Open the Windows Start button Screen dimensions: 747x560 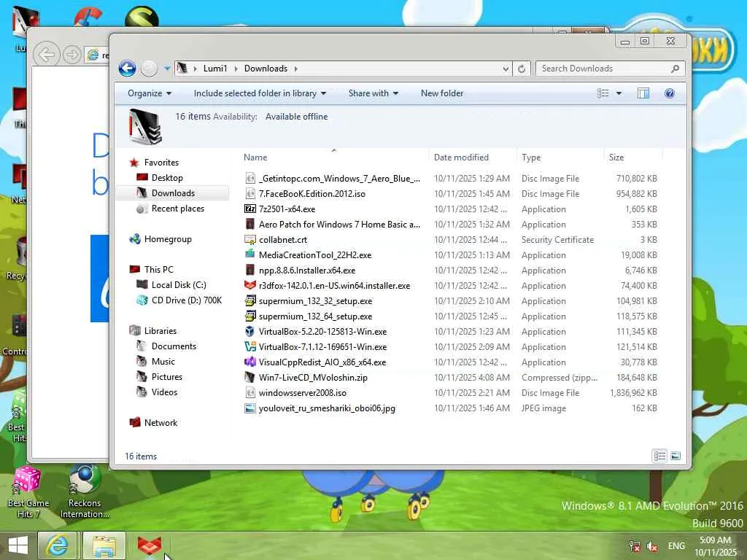click(x=18, y=545)
